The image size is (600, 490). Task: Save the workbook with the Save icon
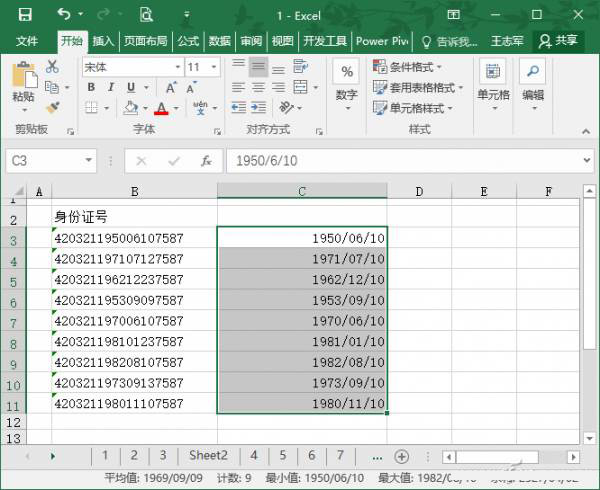tap(25, 15)
